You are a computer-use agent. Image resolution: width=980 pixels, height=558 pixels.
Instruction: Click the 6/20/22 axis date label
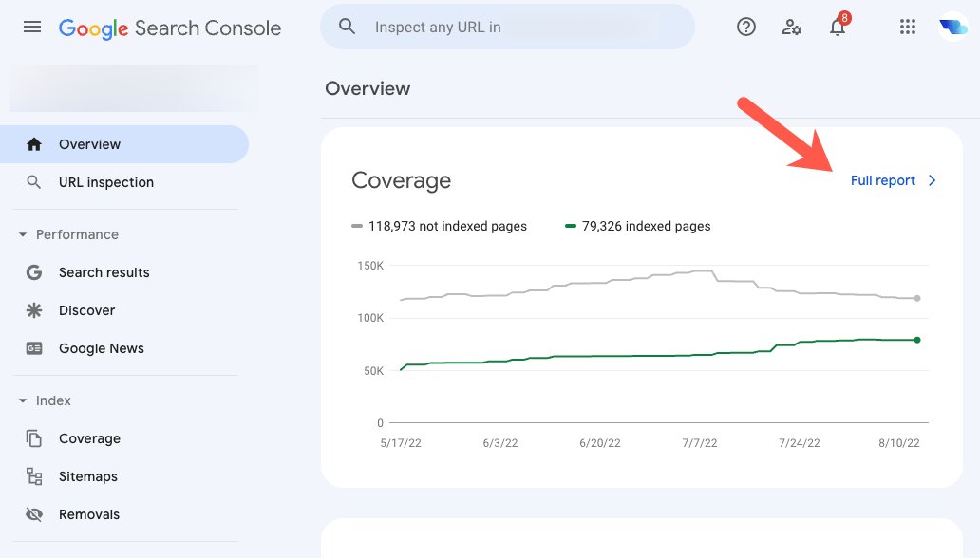point(600,443)
